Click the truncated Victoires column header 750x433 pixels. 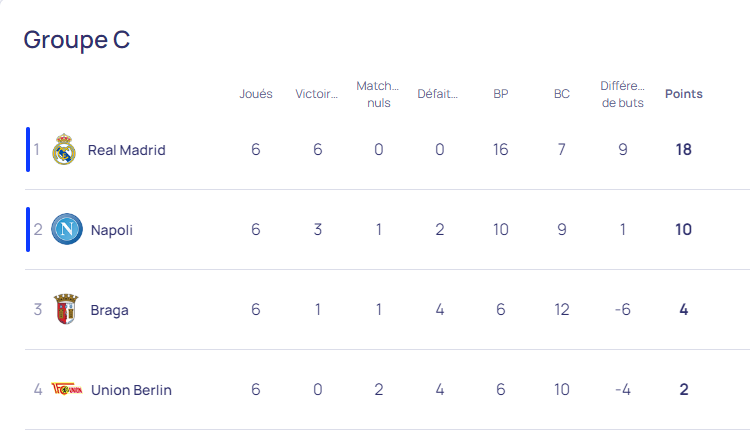tap(317, 94)
